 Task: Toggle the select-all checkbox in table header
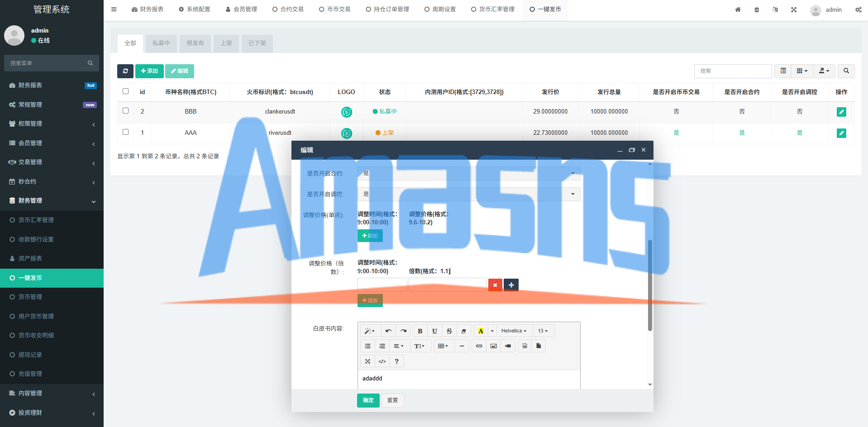pyautogui.click(x=125, y=91)
